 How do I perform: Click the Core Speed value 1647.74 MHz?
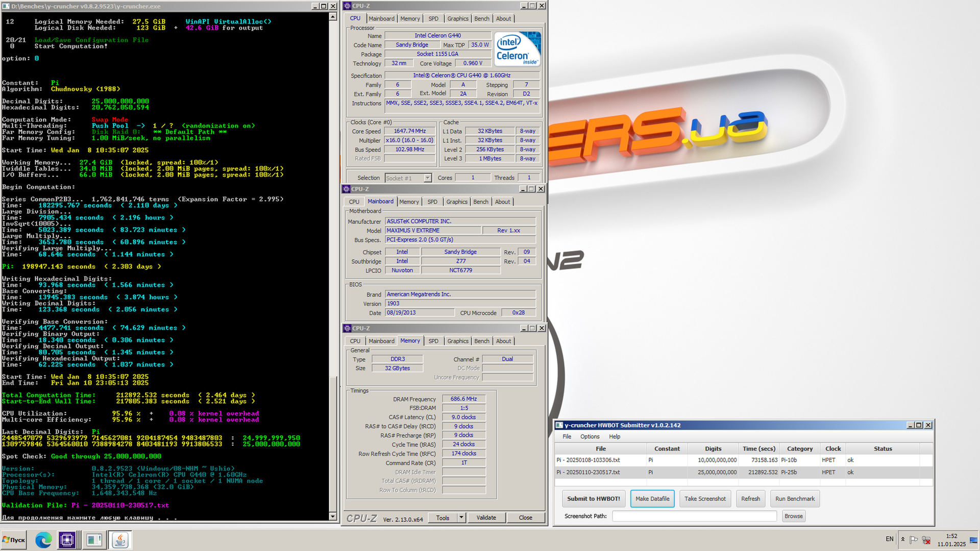(x=410, y=131)
